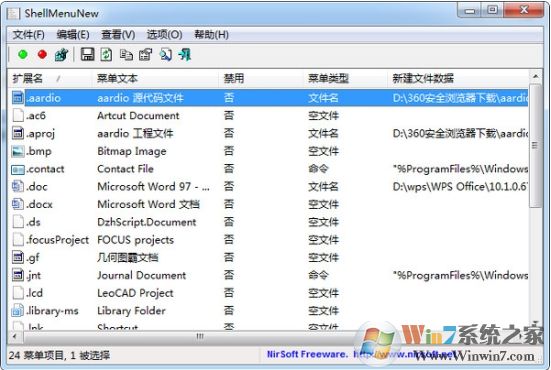Select the 'LeoCAD Project' entry
The height and width of the screenshot is (370, 551).
pos(135,293)
